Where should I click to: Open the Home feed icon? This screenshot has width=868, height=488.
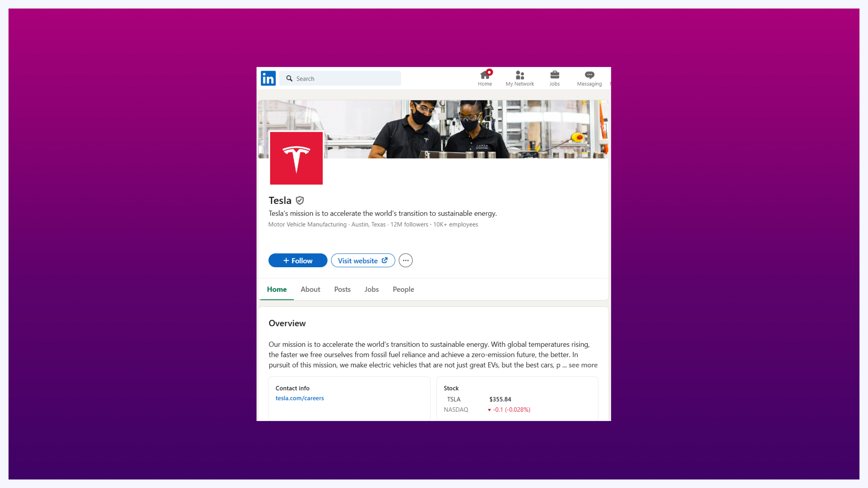485,75
